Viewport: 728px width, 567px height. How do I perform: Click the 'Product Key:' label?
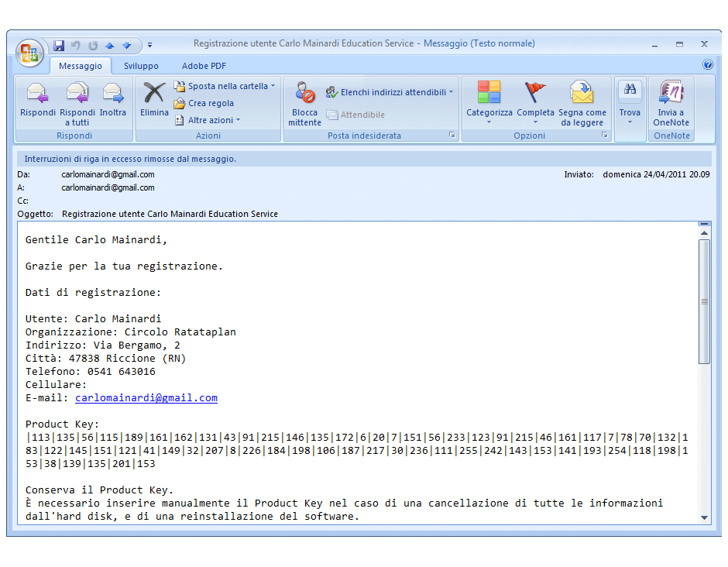pos(62,424)
